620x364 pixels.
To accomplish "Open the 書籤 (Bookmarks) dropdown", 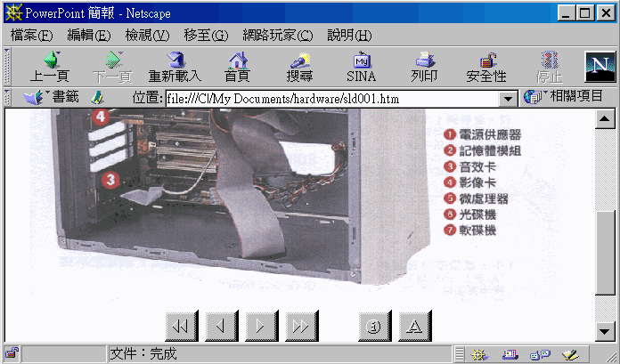I will pos(52,97).
